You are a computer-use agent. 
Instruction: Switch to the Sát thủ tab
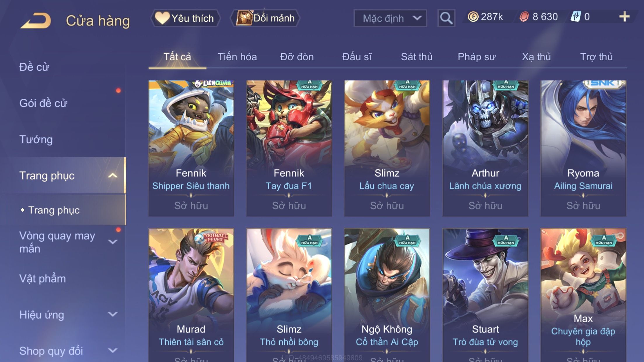[416, 57]
